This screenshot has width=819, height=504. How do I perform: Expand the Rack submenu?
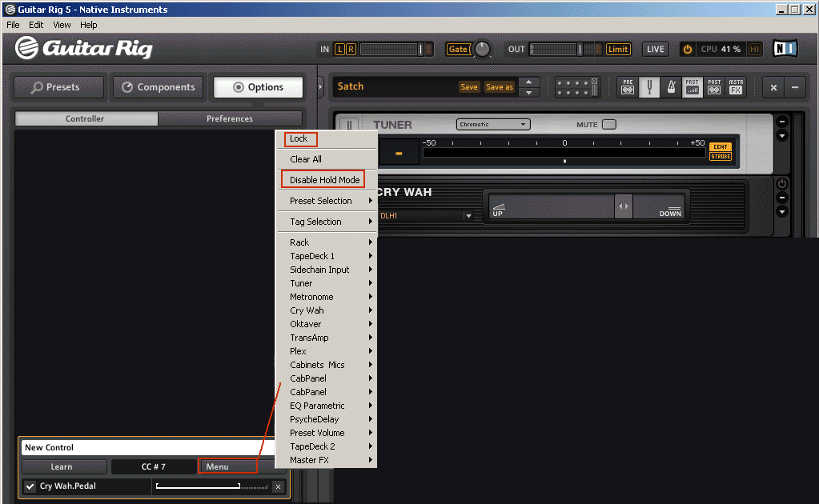[x=327, y=242]
